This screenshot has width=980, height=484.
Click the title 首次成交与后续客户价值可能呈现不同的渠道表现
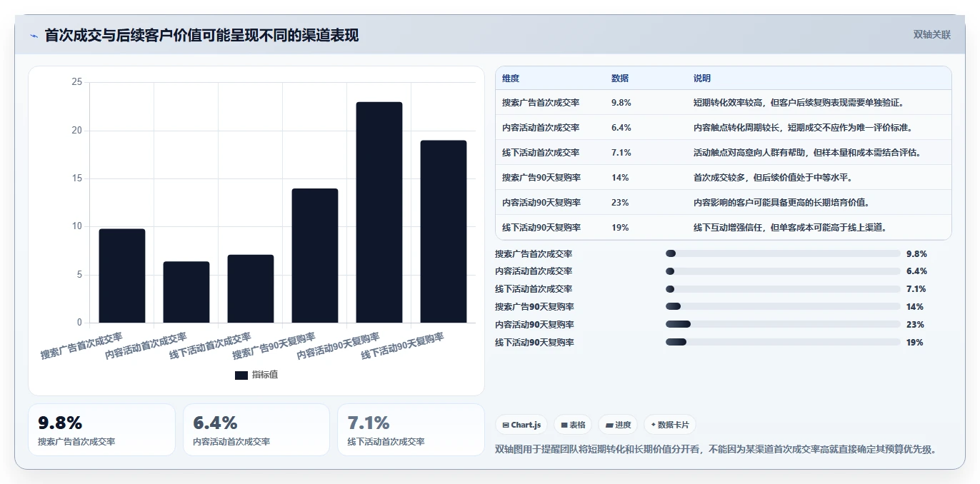click(x=201, y=36)
